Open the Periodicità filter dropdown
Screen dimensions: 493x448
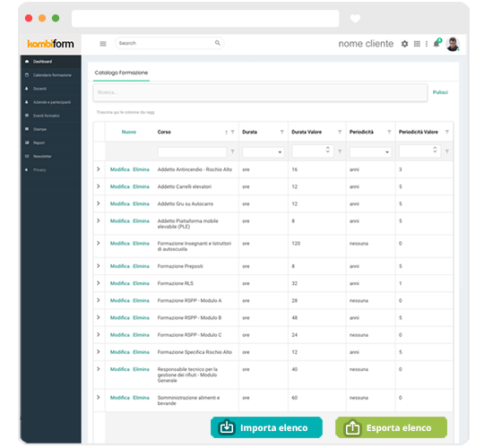click(371, 152)
